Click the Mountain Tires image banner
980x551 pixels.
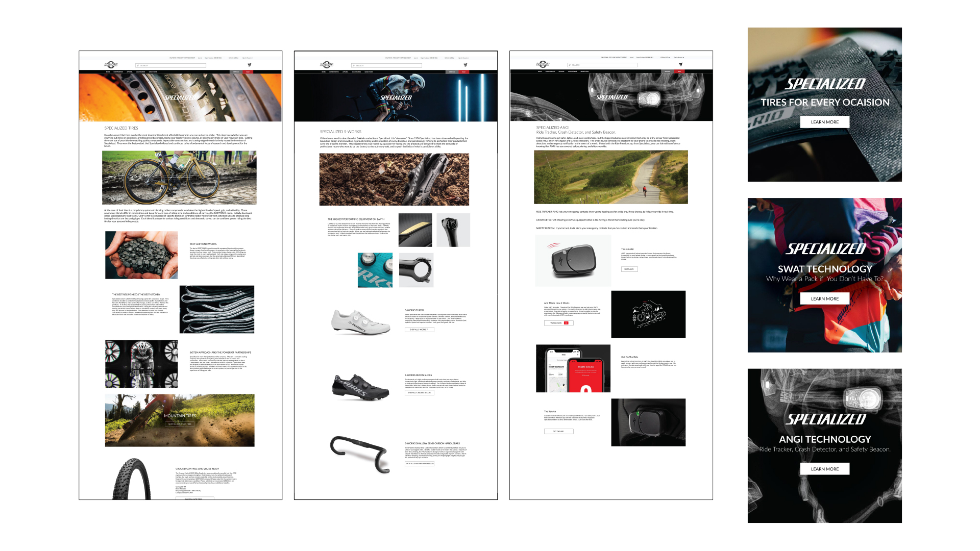pyautogui.click(x=180, y=420)
